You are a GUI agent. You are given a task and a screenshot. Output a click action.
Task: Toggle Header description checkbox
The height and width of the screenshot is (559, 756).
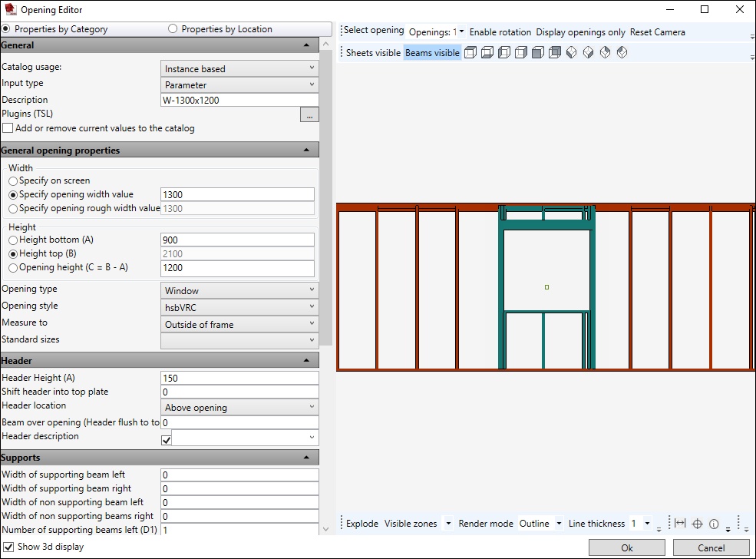click(167, 440)
